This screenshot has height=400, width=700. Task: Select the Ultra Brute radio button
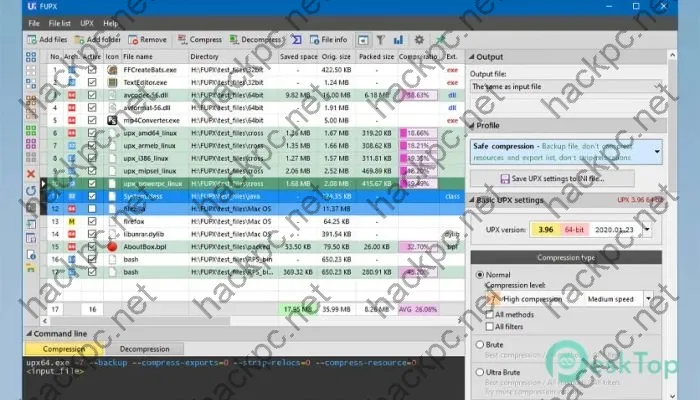pos(480,372)
